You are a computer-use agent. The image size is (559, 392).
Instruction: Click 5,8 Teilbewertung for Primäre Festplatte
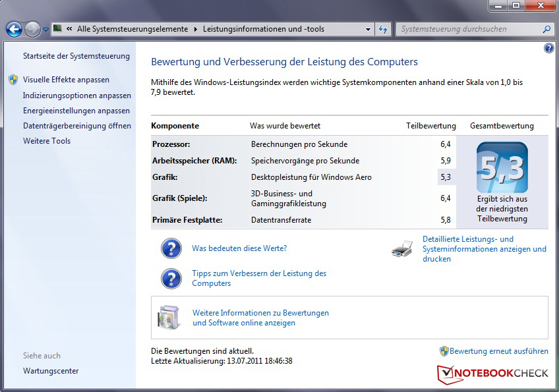tap(445, 220)
